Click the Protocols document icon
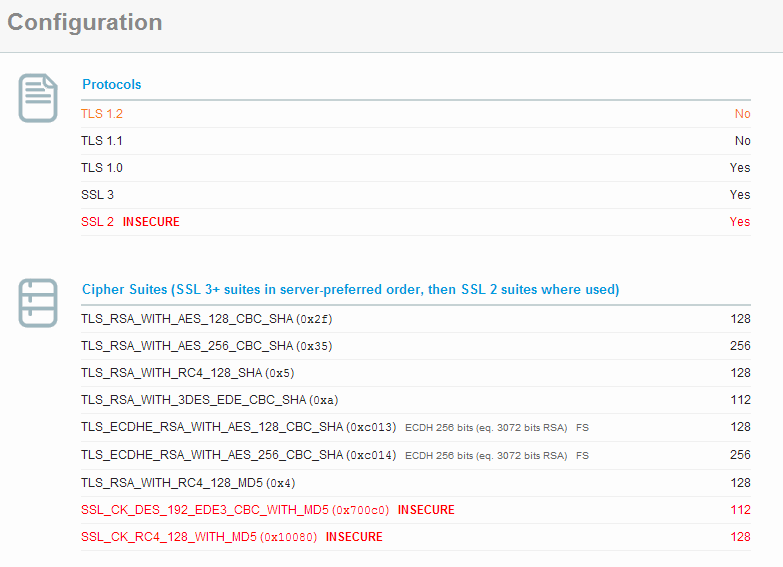 pyautogui.click(x=38, y=98)
